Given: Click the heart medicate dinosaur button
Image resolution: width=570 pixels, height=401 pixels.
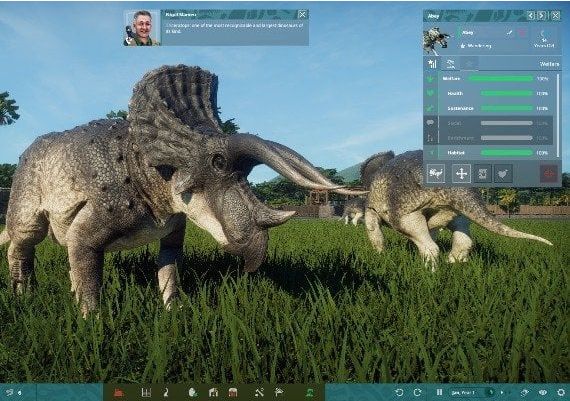Looking at the screenshot, I should (x=503, y=173).
